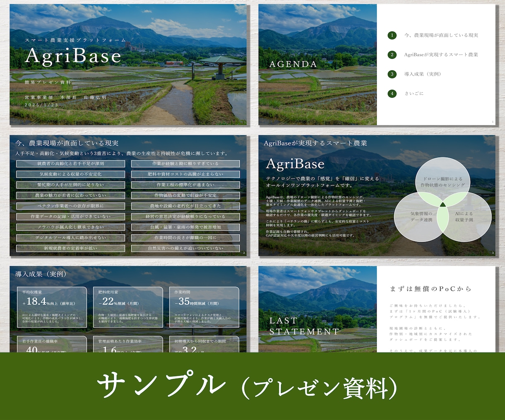
Task: Select agenda item さいごに
Action: 414,94
